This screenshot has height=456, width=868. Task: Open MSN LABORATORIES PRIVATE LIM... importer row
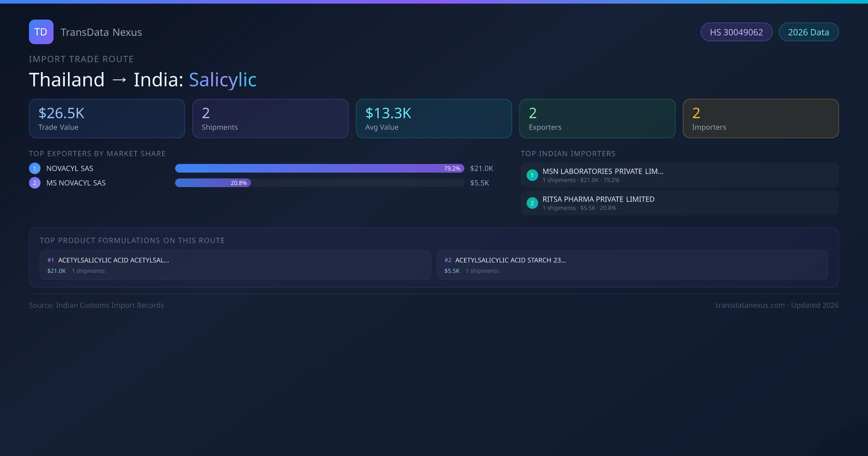[x=679, y=175]
